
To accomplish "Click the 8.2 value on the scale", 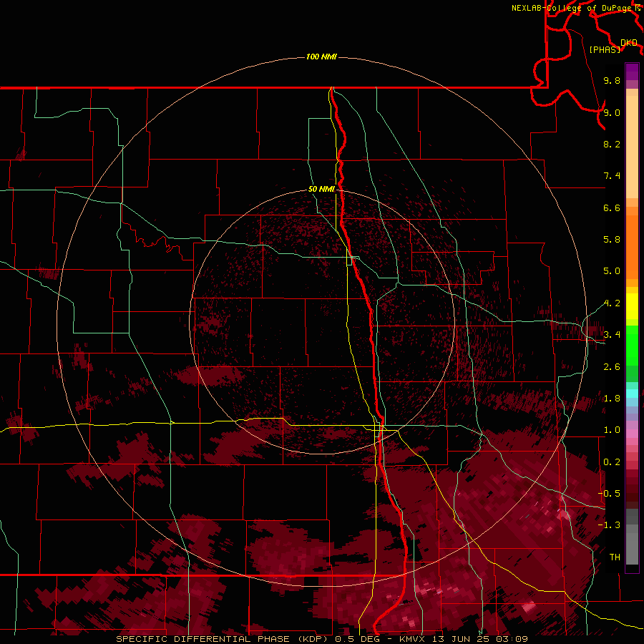I will tap(612, 144).
